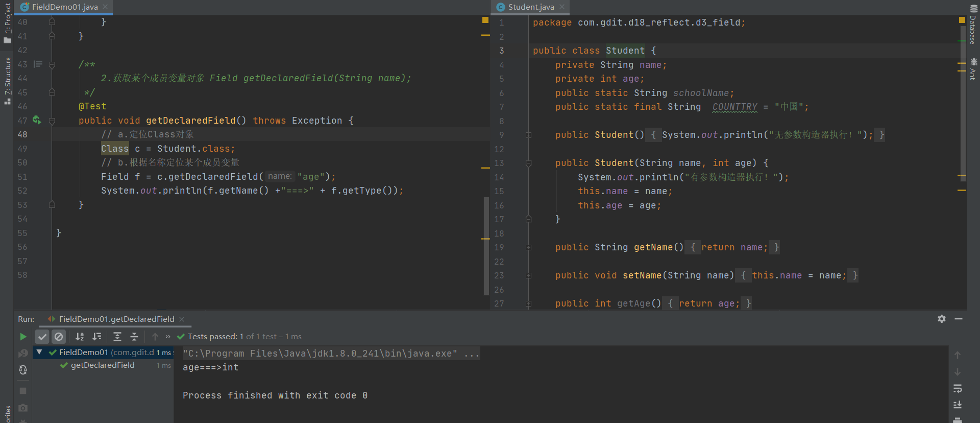Expand all test tree nodes

pos(117,337)
